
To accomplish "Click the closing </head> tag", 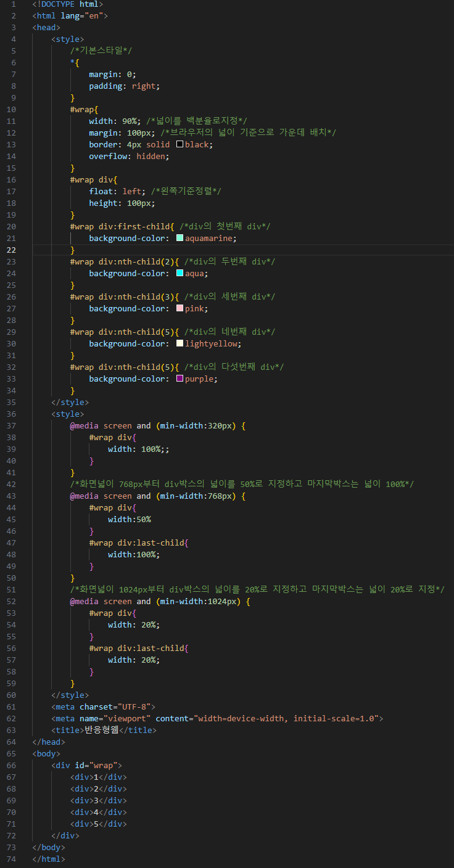I will (49, 742).
